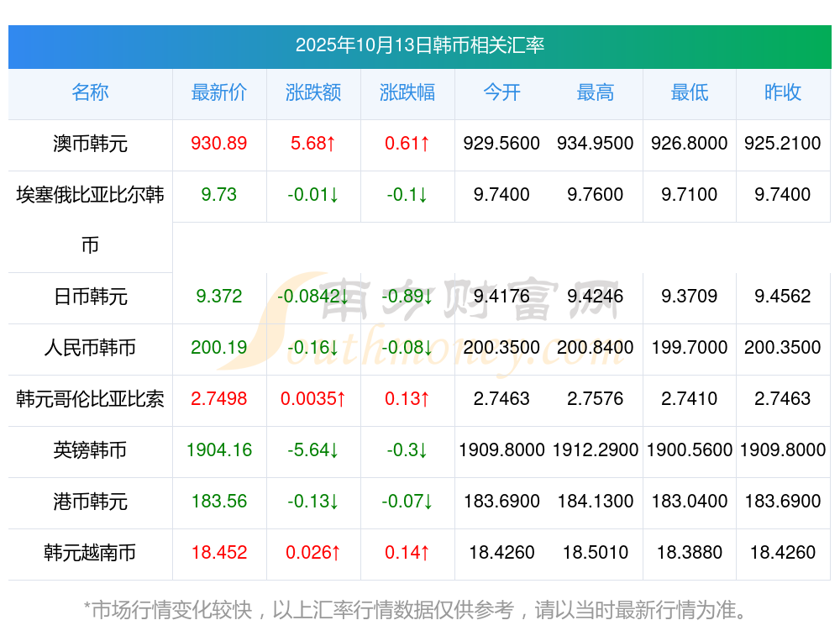Click the 埃塞俄比亚比尔韩币 row name
This screenshot has width=840, height=636.
(x=90, y=219)
